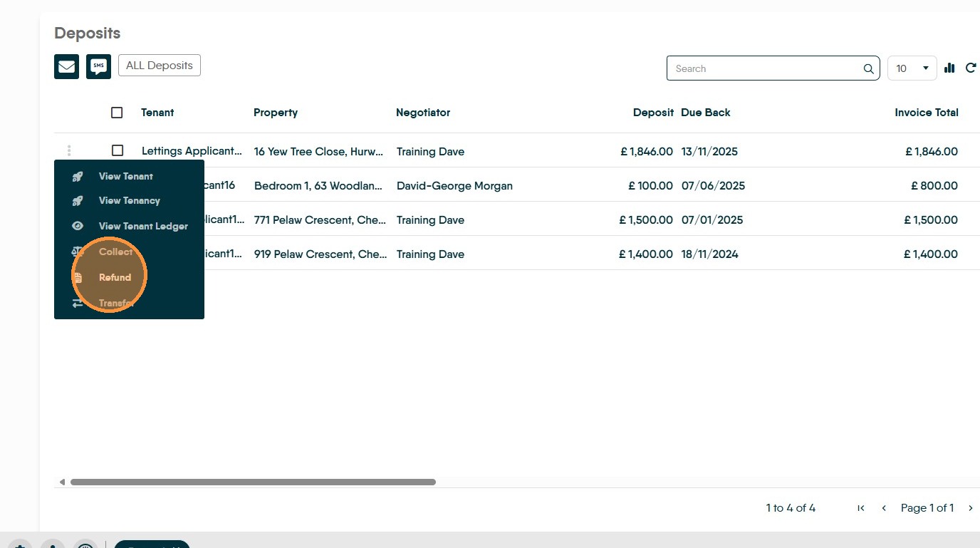Image resolution: width=980 pixels, height=548 pixels.
Task: Click the horizontal scrollbar thumb below table
Action: tap(253, 482)
